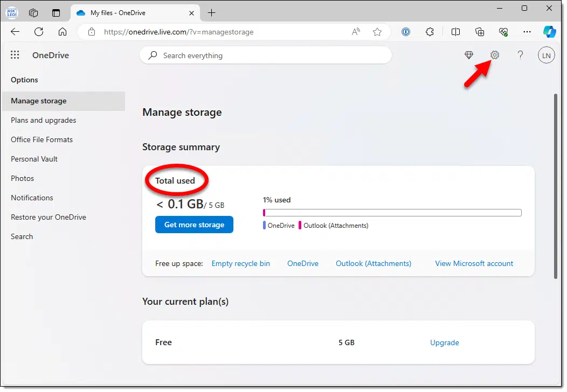Open Restore your OneDrive
Image resolution: width=567 pixels, height=392 pixels.
click(49, 217)
